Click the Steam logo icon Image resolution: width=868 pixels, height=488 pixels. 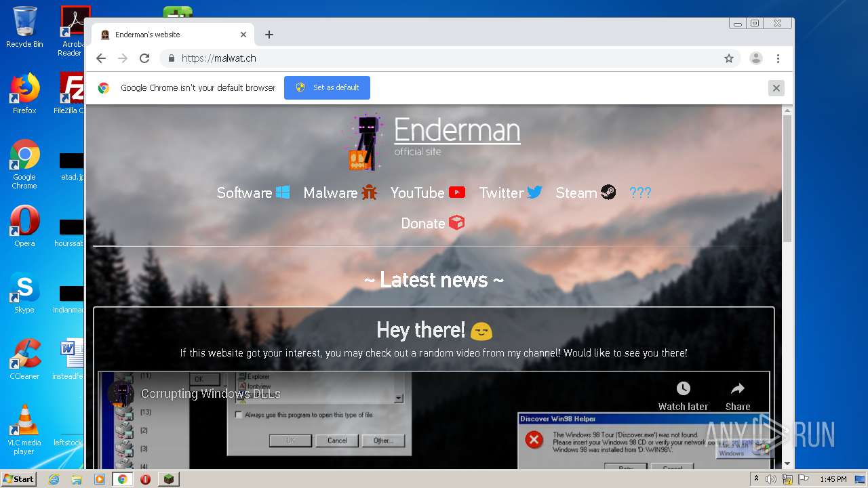608,192
